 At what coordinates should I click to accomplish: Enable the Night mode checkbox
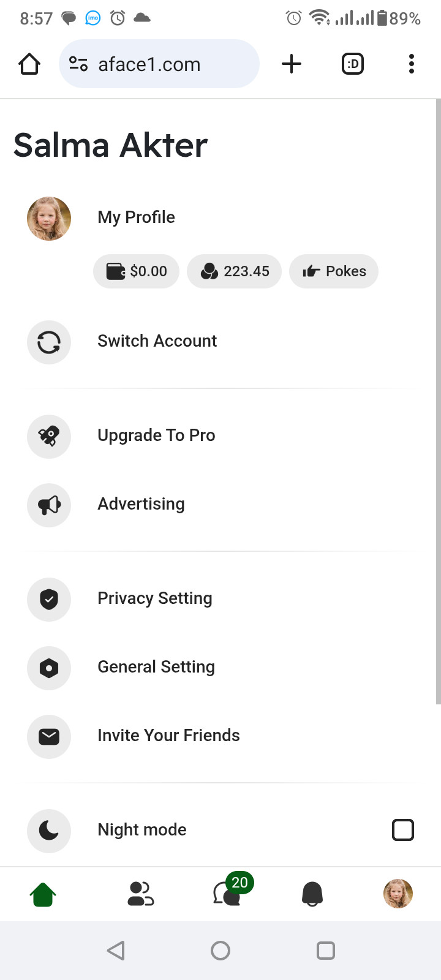[x=403, y=830]
